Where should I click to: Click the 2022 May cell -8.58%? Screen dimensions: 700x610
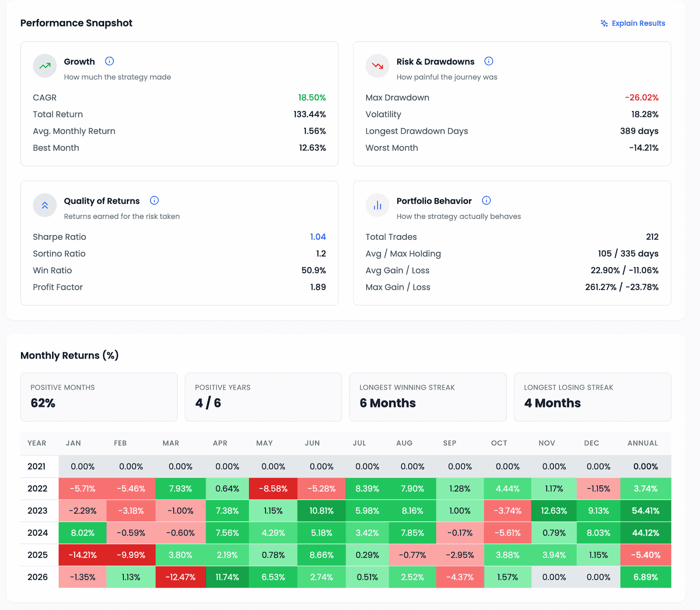point(273,488)
